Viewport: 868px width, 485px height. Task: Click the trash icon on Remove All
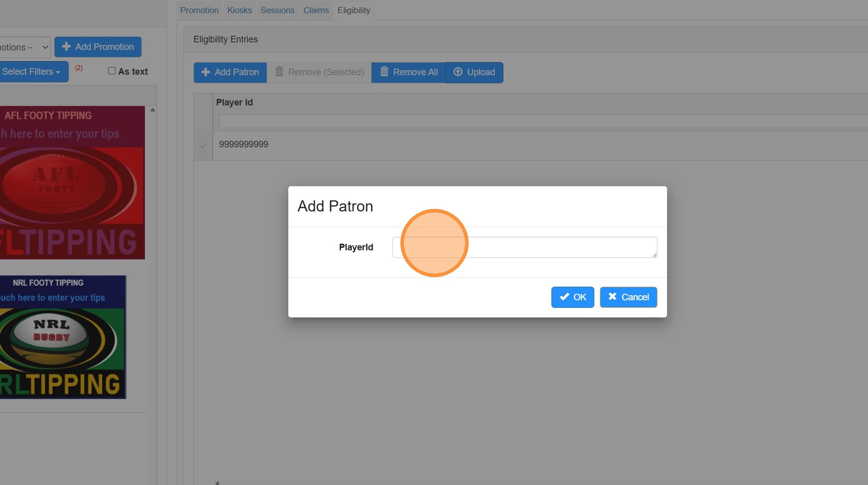[x=384, y=72]
